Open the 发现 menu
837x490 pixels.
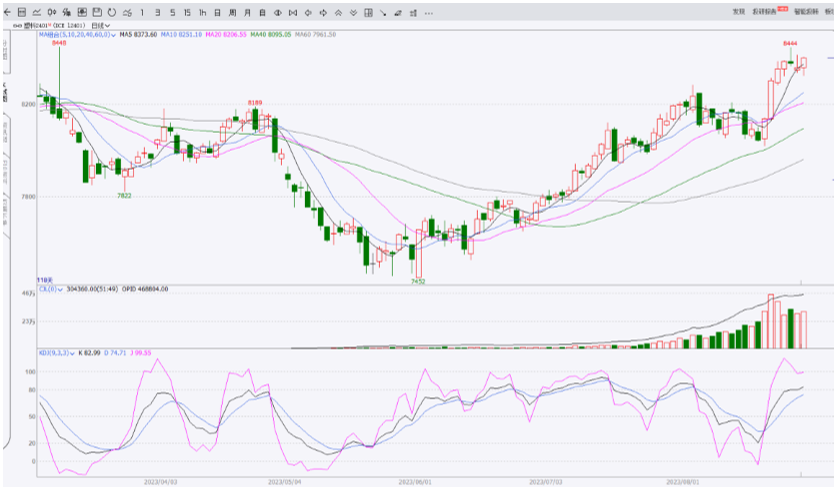point(739,11)
